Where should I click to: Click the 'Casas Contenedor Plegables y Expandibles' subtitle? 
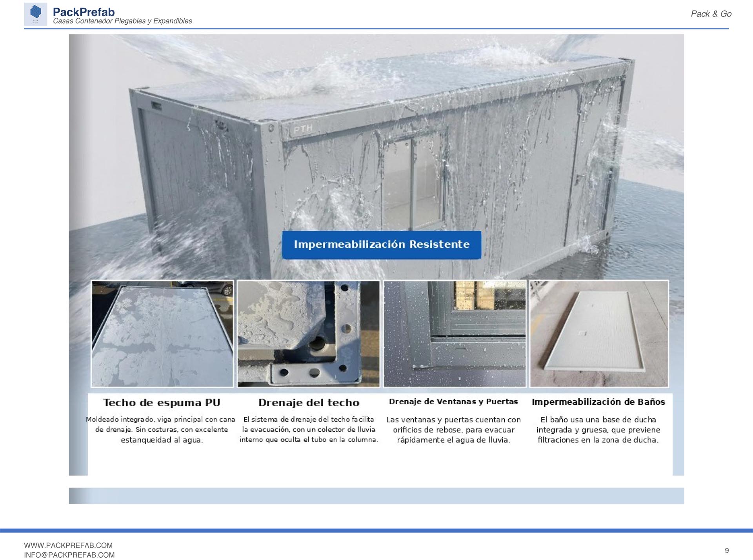click(x=122, y=21)
